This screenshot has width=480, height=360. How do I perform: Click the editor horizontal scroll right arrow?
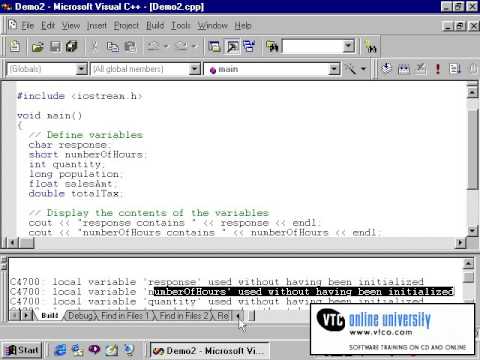460,243
